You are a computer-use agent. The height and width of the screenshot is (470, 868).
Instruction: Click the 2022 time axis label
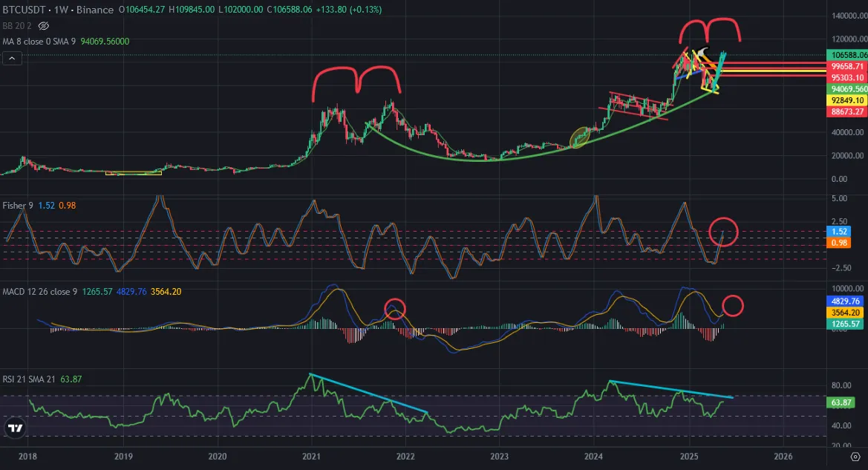click(405, 456)
